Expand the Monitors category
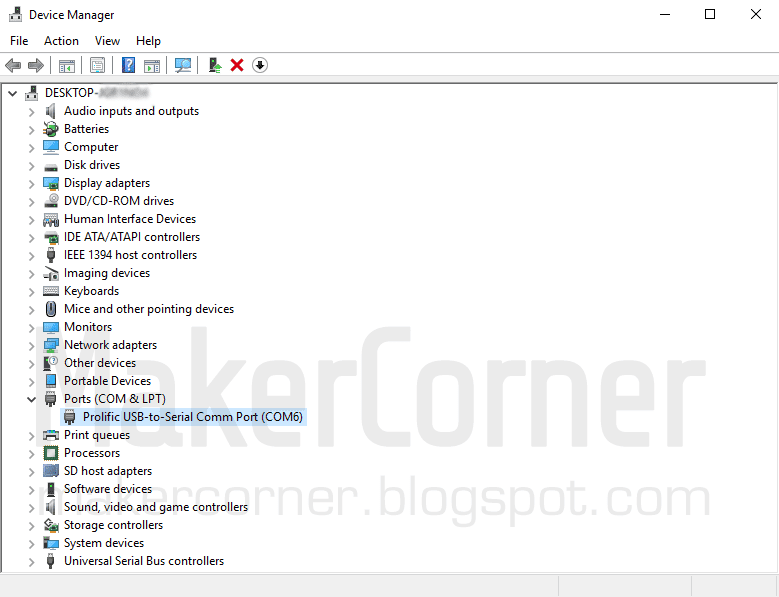The image size is (779, 597). [x=31, y=327]
